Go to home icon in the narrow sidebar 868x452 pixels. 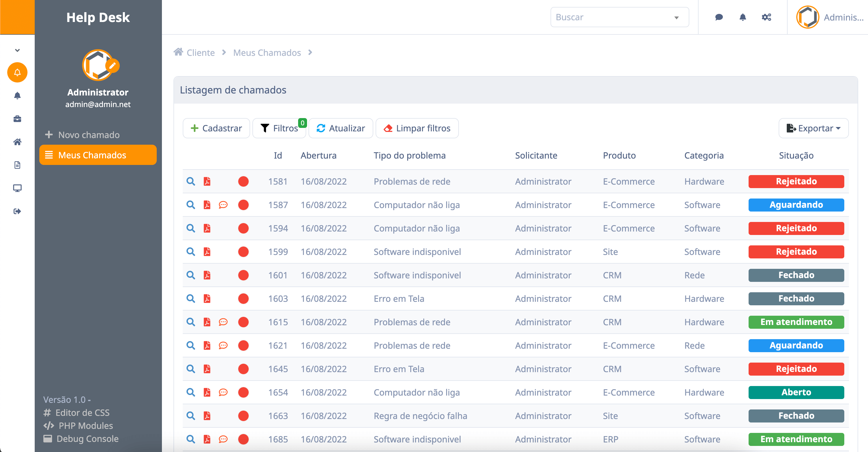(x=17, y=142)
